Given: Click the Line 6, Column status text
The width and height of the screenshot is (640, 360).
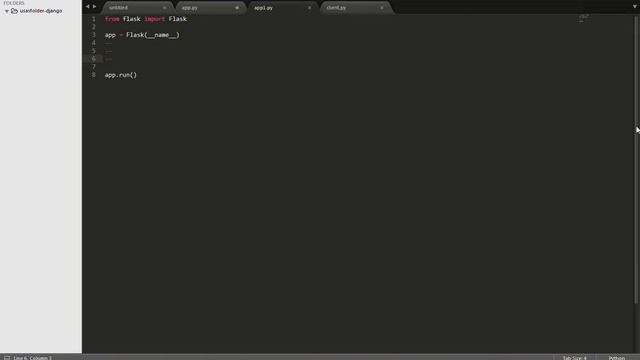Looking at the screenshot, I should click(x=33, y=358).
